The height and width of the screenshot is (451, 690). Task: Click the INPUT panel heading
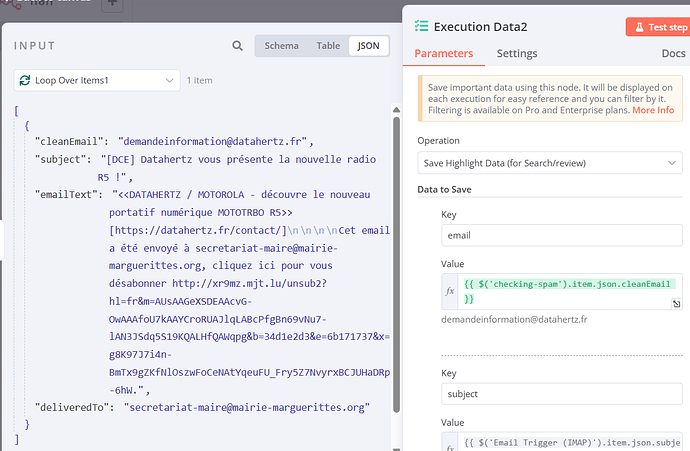(34, 46)
